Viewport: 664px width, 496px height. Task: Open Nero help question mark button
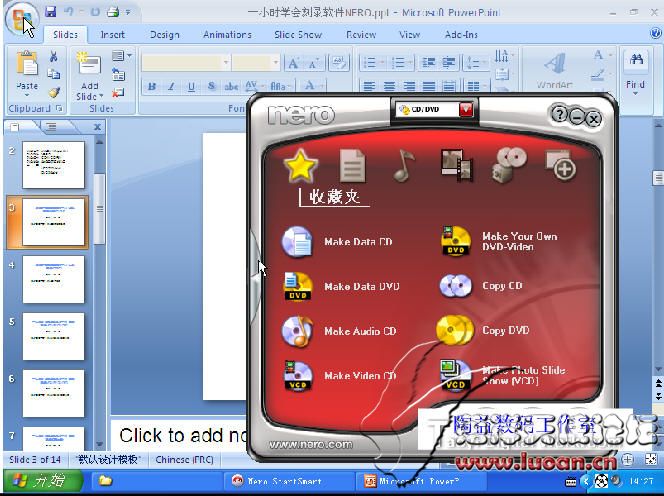[559, 114]
